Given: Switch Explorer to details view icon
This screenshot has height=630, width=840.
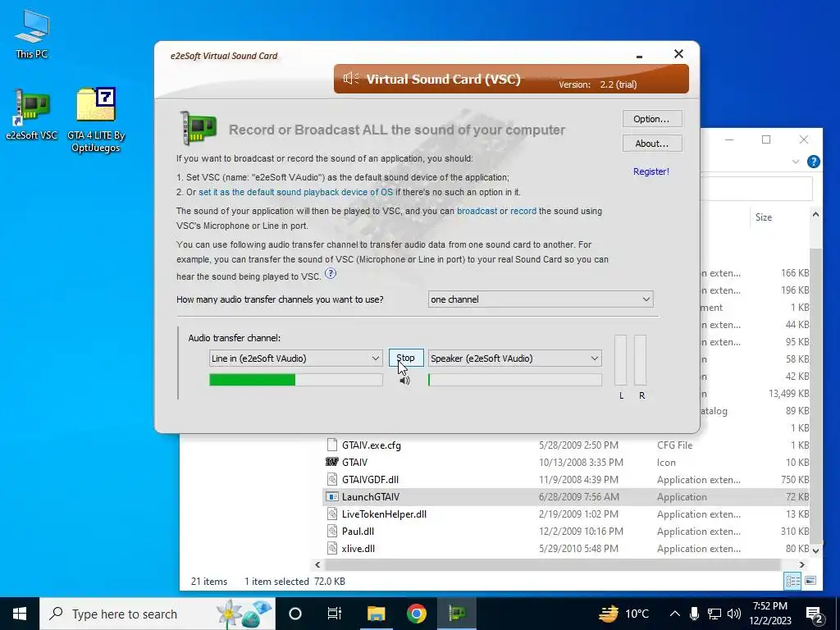Looking at the screenshot, I should [793, 581].
